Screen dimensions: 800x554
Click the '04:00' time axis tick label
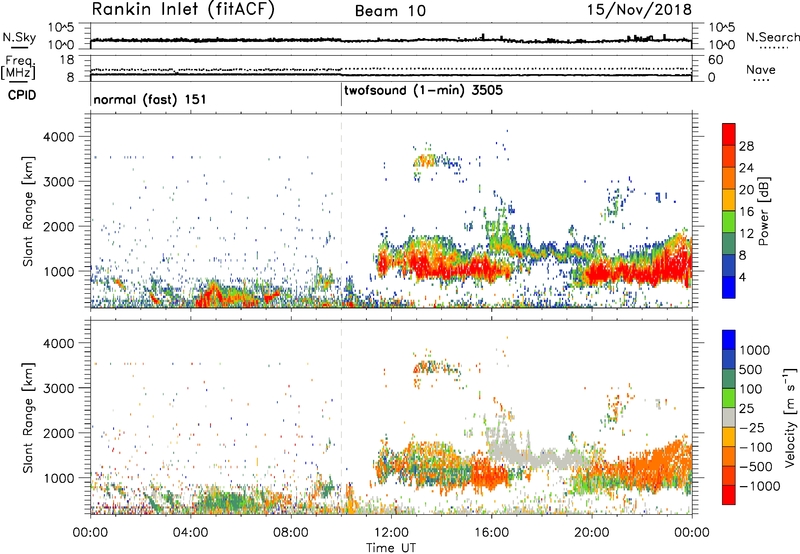click(x=190, y=532)
